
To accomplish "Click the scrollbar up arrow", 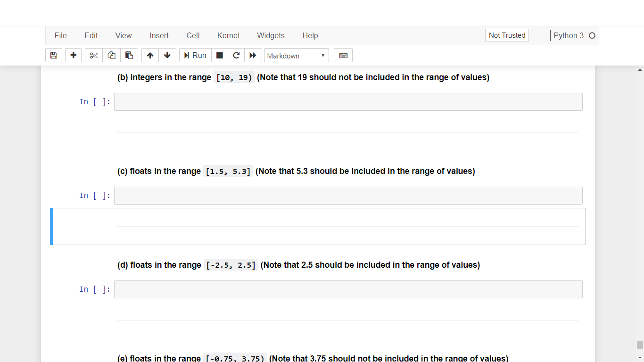I will 640,70.
